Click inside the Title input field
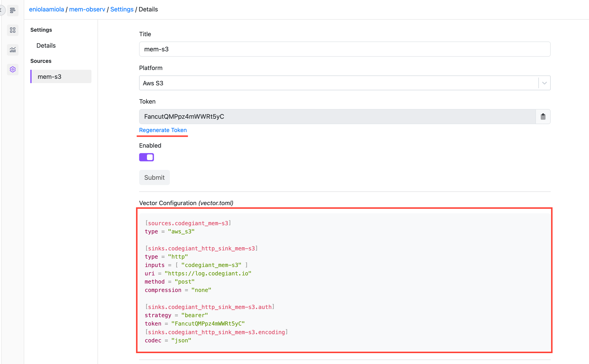The height and width of the screenshot is (364, 589). pos(344,49)
